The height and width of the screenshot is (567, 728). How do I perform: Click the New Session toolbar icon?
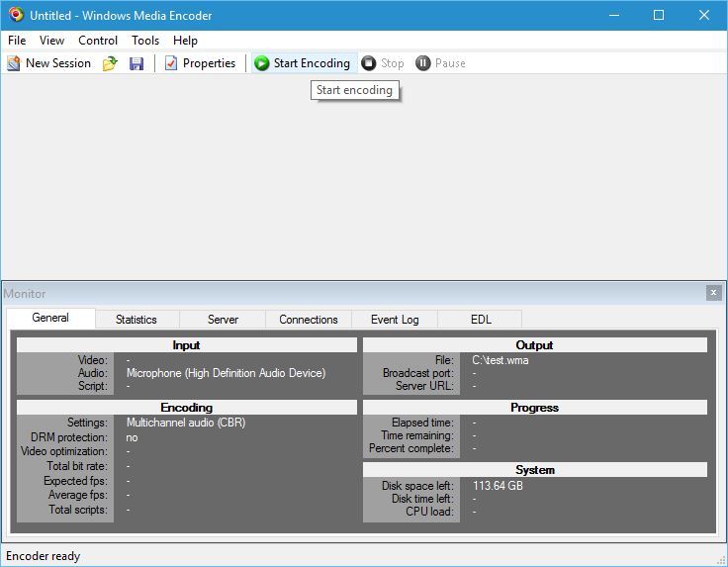click(x=14, y=63)
